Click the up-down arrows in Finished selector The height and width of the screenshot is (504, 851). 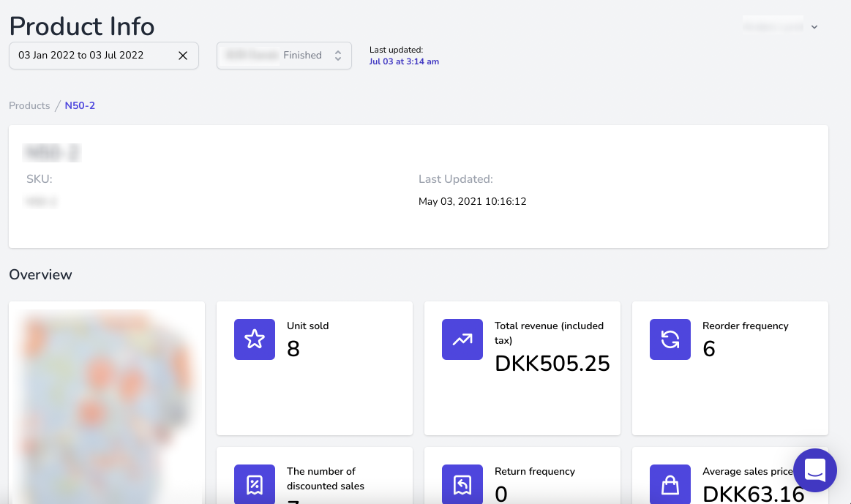337,56
